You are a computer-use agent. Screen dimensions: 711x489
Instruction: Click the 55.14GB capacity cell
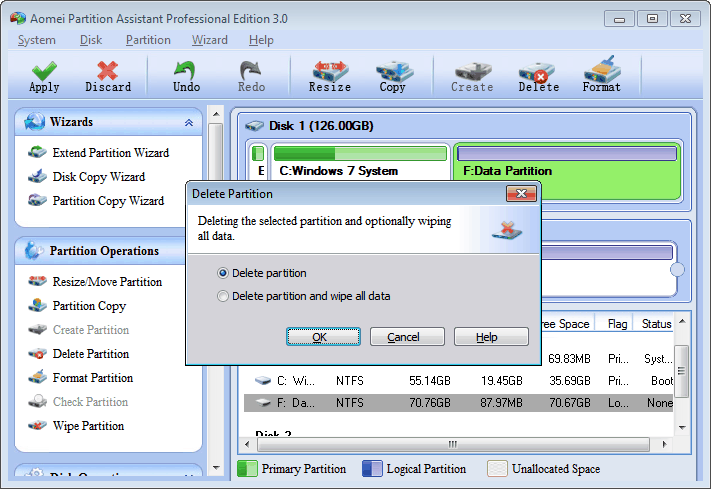click(x=429, y=381)
